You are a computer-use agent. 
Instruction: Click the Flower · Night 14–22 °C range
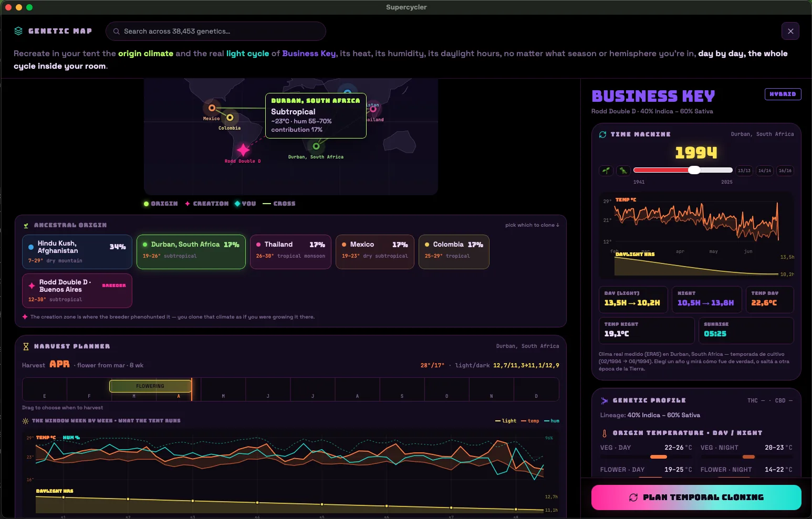tap(746, 471)
